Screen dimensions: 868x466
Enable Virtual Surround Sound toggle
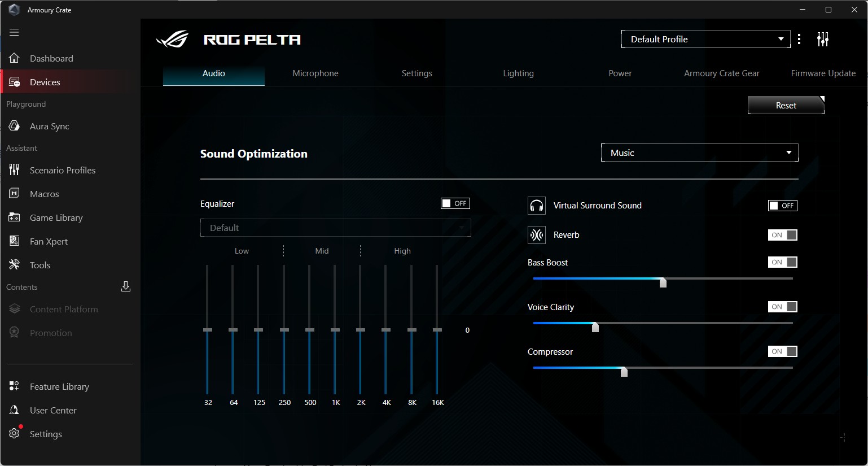[x=783, y=206]
